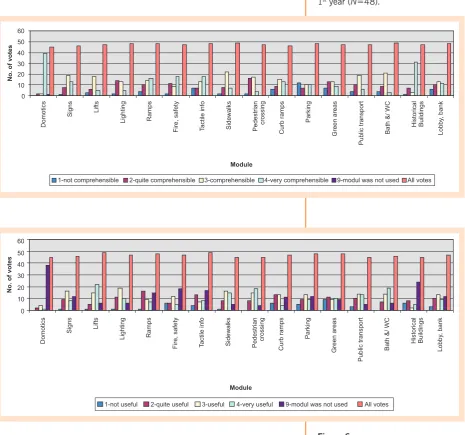Select the '4-very comprehensible' legend label
The height and width of the screenshot is (435, 465).
[296, 180]
